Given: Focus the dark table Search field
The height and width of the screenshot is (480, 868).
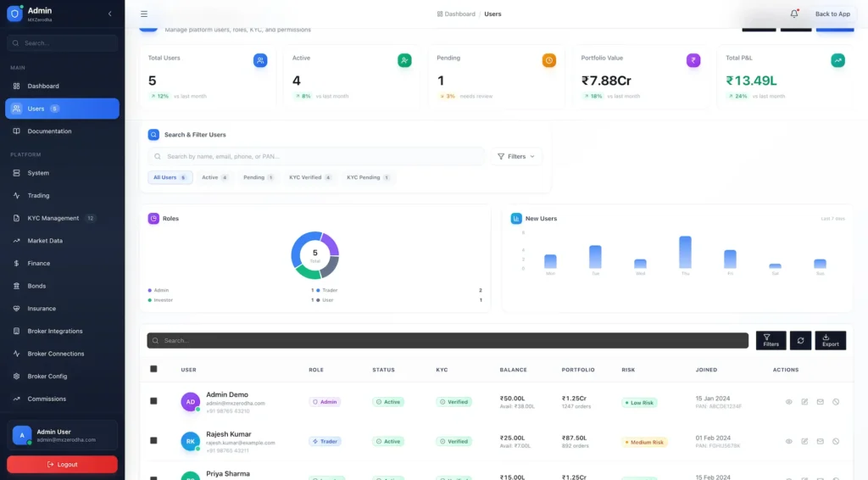Looking at the screenshot, I should (448, 340).
